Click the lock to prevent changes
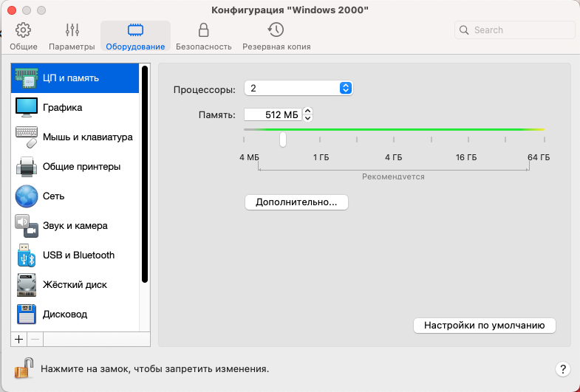Viewport: 580px width, 392px height. tap(24, 368)
